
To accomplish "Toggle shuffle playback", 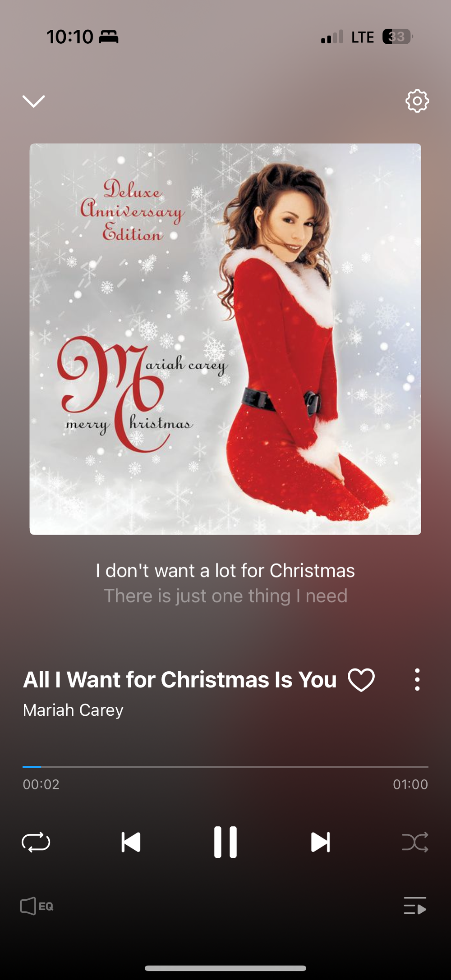I will tap(415, 842).
